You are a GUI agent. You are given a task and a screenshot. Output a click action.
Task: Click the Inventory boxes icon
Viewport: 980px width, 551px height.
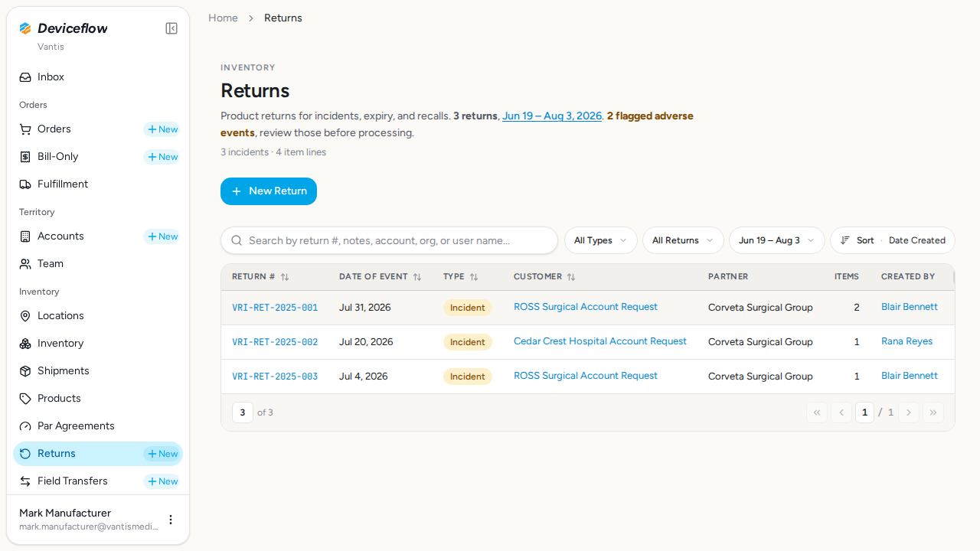pyautogui.click(x=25, y=344)
